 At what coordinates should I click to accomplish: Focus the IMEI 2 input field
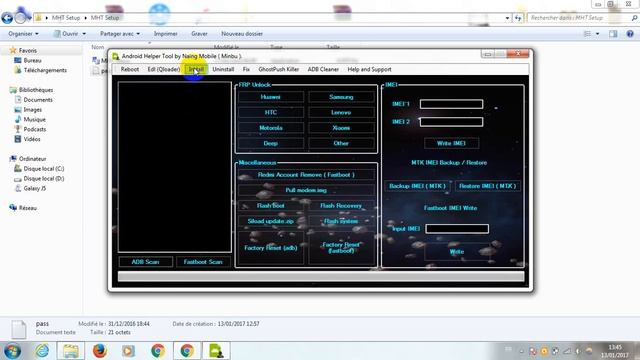tap(451, 122)
